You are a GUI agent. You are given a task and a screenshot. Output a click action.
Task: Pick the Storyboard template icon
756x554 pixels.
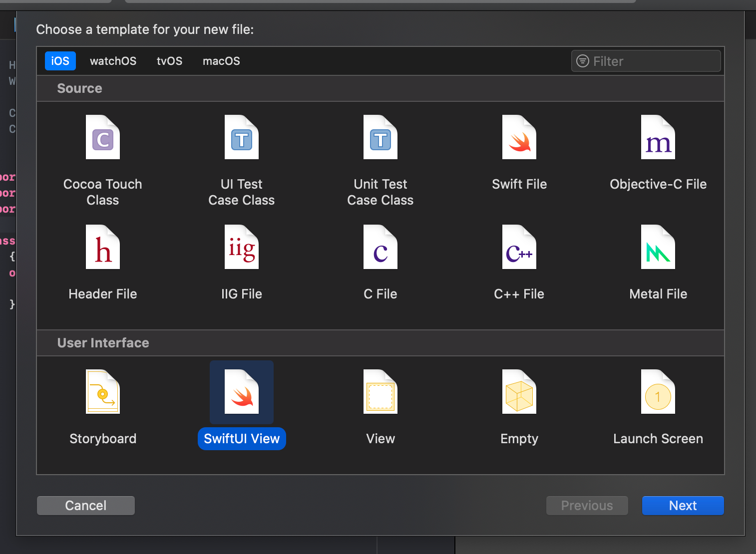[103, 392]
